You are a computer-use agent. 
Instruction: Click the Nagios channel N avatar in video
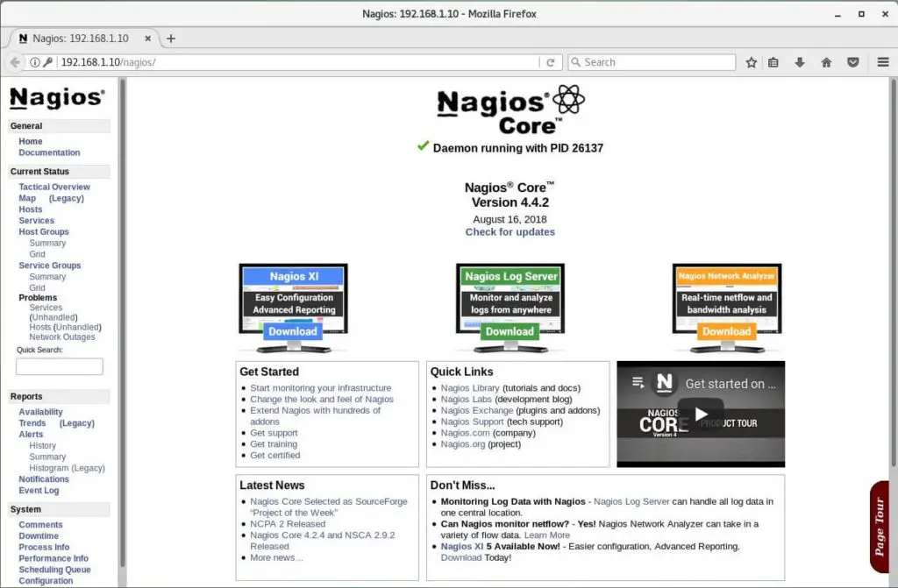coord(665,383)
